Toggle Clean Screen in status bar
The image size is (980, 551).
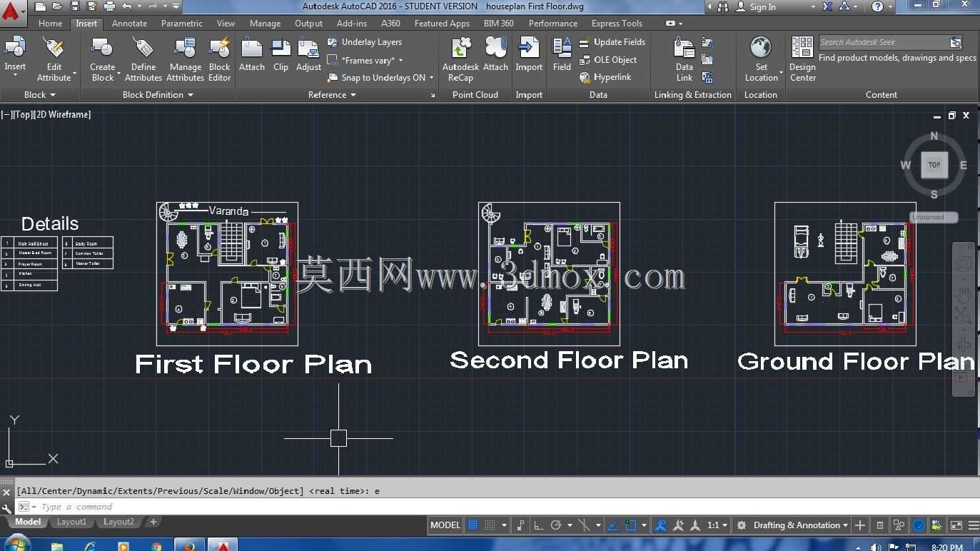[955, 525]
